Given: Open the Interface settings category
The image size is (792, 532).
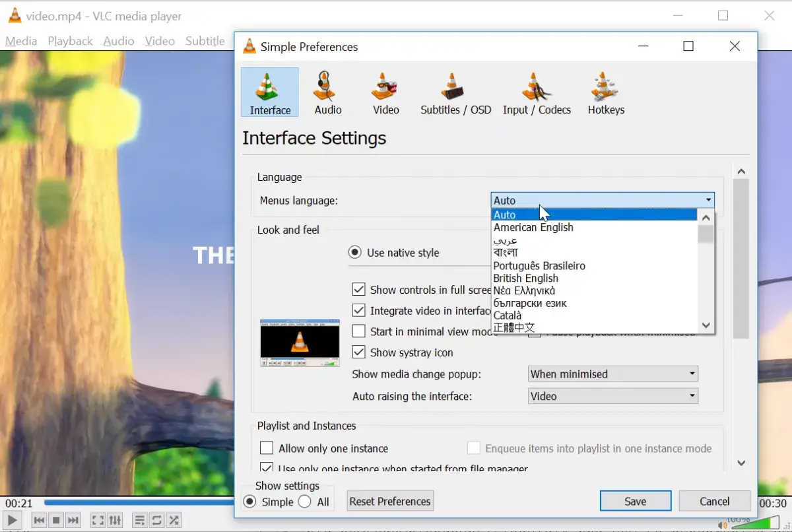Looking at the screenshot, I should coord(270,92).
